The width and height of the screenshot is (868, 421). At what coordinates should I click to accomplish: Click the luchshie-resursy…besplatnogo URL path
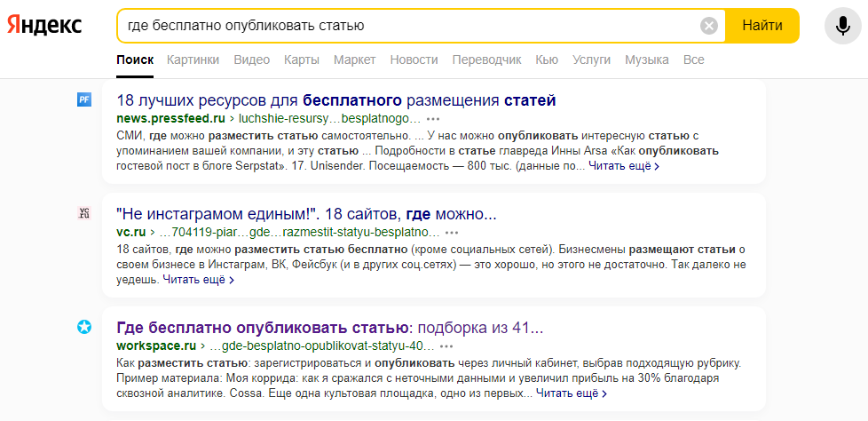click(328, 118)
